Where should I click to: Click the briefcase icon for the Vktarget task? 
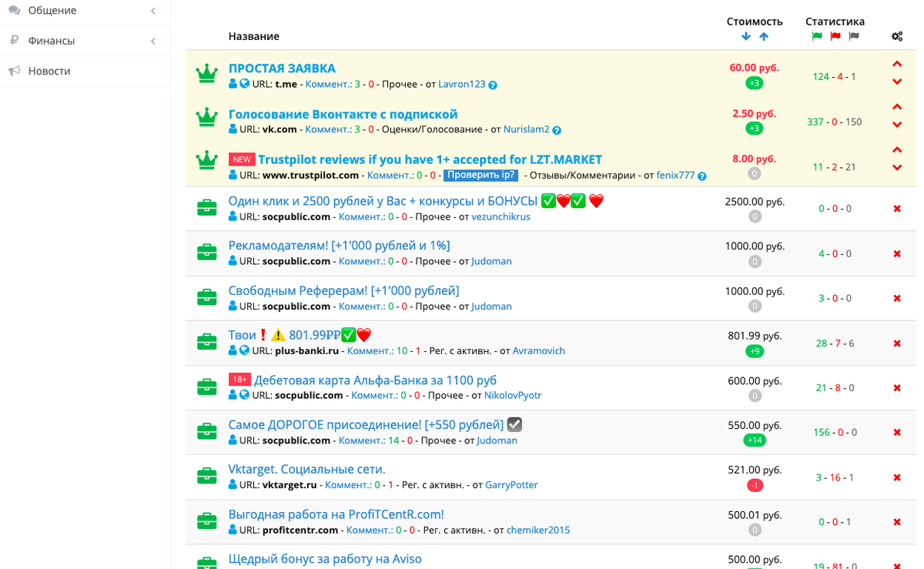(x=206, y=477)
